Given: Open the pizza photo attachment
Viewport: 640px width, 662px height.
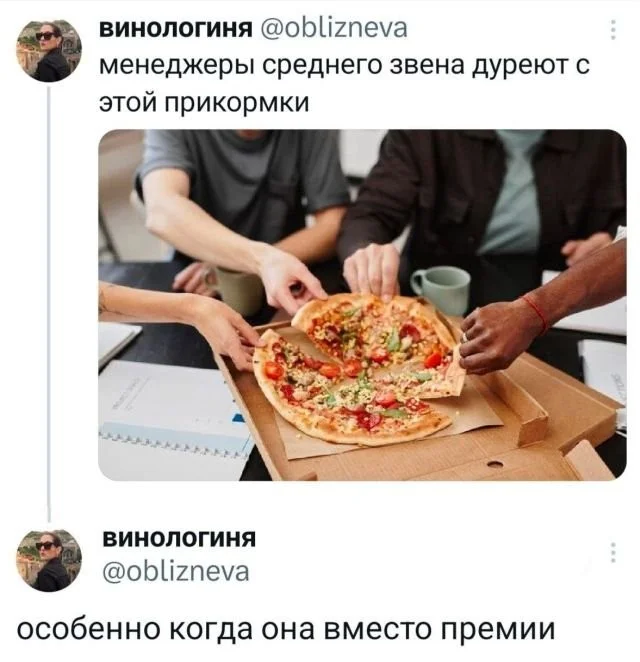Looking at the screenshot, I should pos(362,305).
